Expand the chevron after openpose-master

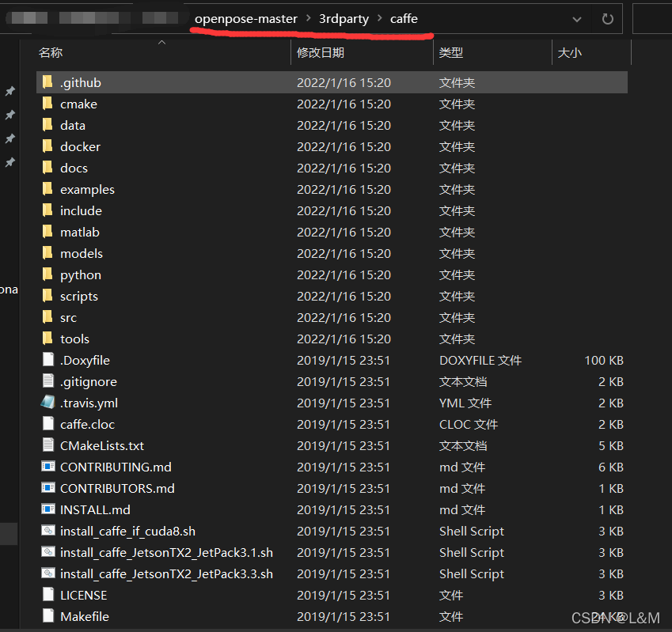pyautogui.click(x=309, y=18)
